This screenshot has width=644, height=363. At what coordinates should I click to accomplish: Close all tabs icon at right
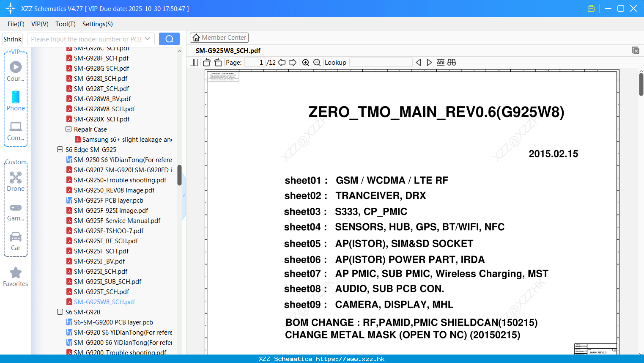[635, 50]
